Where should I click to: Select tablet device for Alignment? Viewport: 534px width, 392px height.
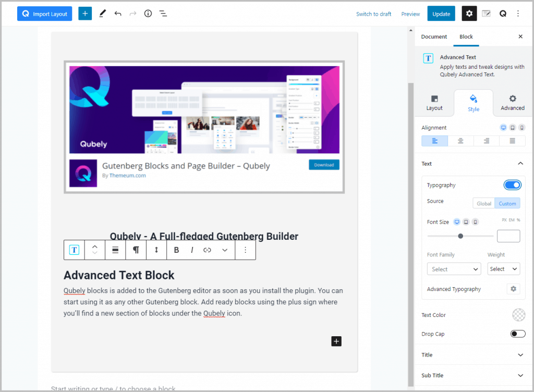pyautogui.click(x=512, y=128)
